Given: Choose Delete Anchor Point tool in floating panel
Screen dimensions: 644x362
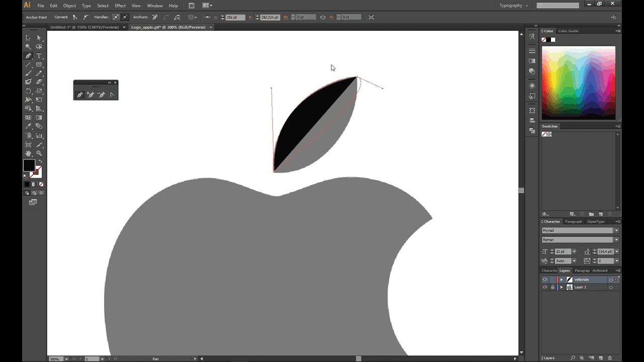Looking at the screenshot, I should click(101, 95).
